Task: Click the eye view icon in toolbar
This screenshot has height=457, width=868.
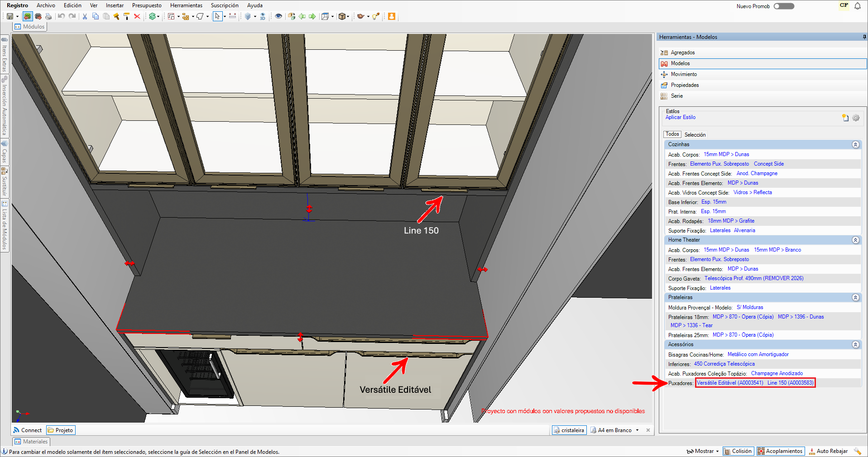Action: pos(278,16)
